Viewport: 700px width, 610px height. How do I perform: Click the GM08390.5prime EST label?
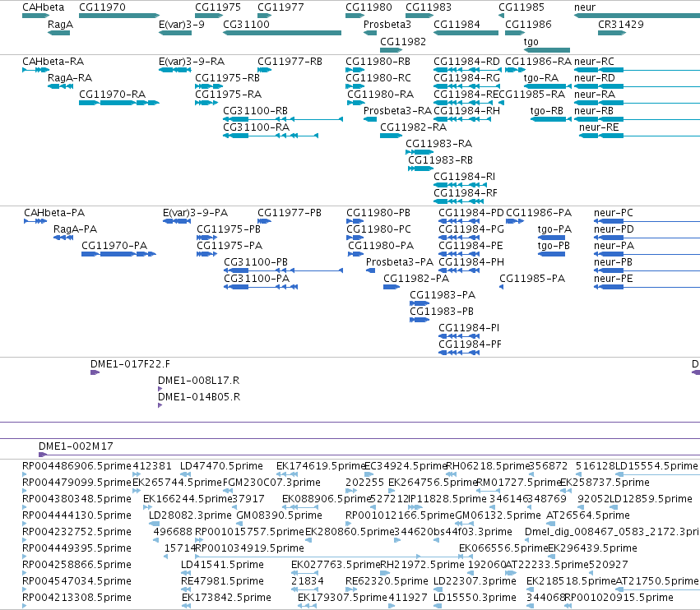(279, 515)
